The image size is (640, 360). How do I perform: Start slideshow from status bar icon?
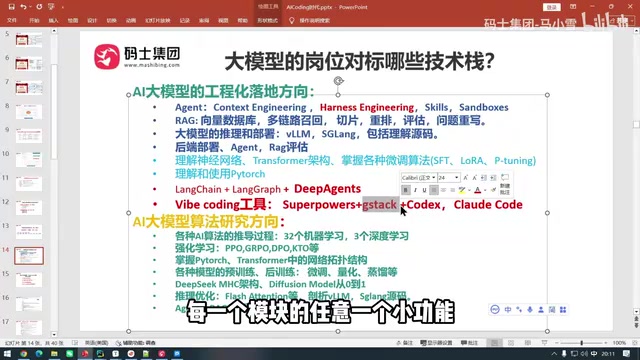[x=544, y=343]
